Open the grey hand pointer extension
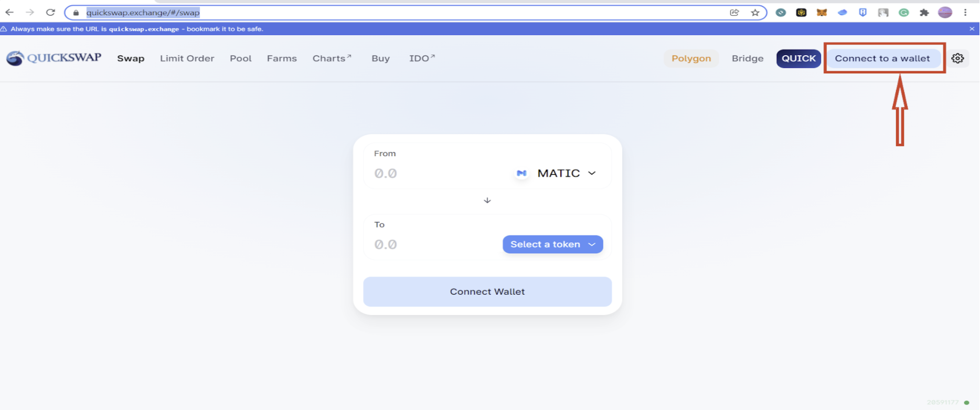This screenshot has height=410, width=980. [883, 13]
